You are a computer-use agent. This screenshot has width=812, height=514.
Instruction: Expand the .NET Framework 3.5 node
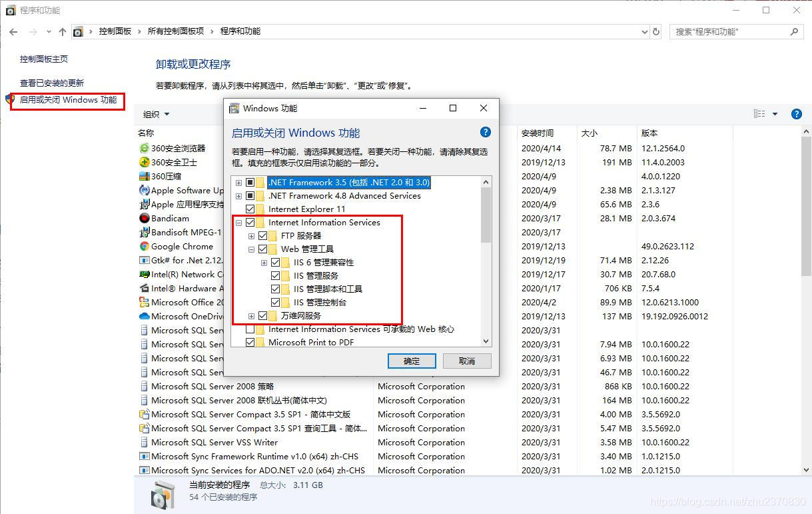tap(239, 182)
